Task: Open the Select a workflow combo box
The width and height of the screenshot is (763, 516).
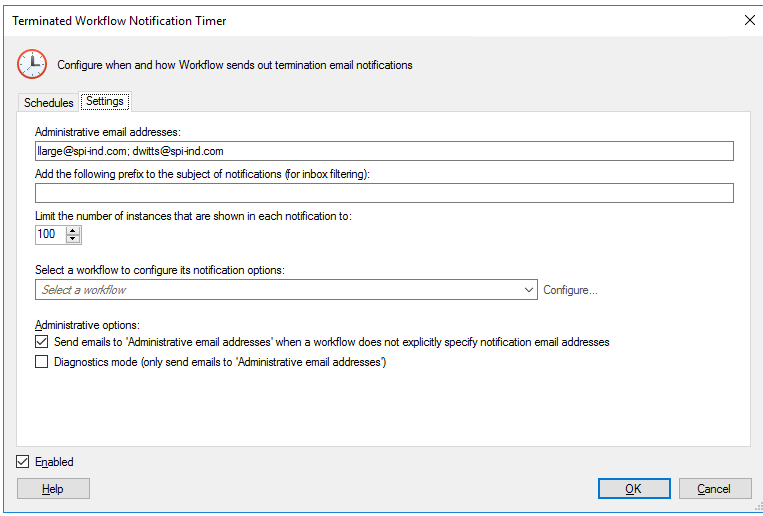Action: 286,290
